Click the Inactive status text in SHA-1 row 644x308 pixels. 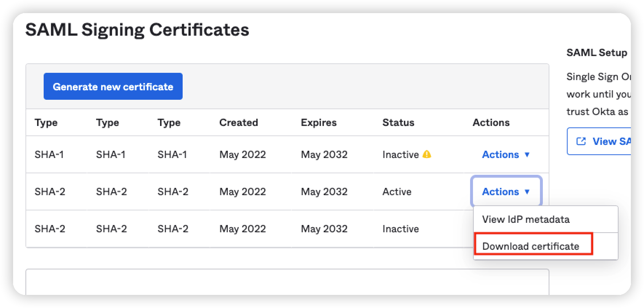click(x=400, y=155)
